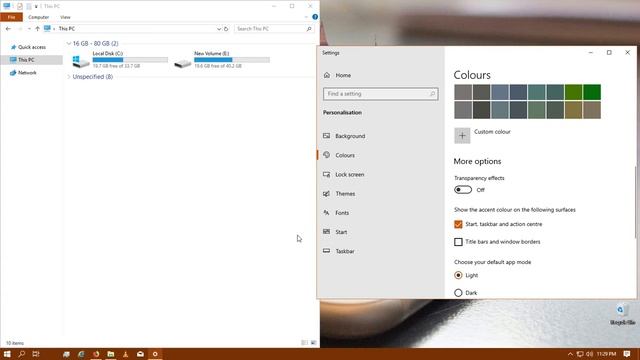Open the Edge browser icon on taskbar
This screenshot has height=360, width=640.
pos(81,354)
